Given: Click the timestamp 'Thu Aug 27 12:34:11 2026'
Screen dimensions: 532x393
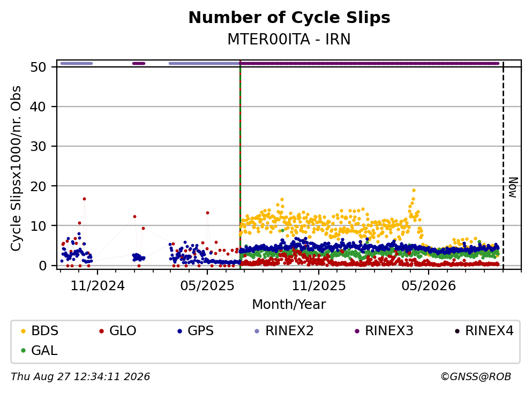Looking at the screenshot, I should (80, 377).
